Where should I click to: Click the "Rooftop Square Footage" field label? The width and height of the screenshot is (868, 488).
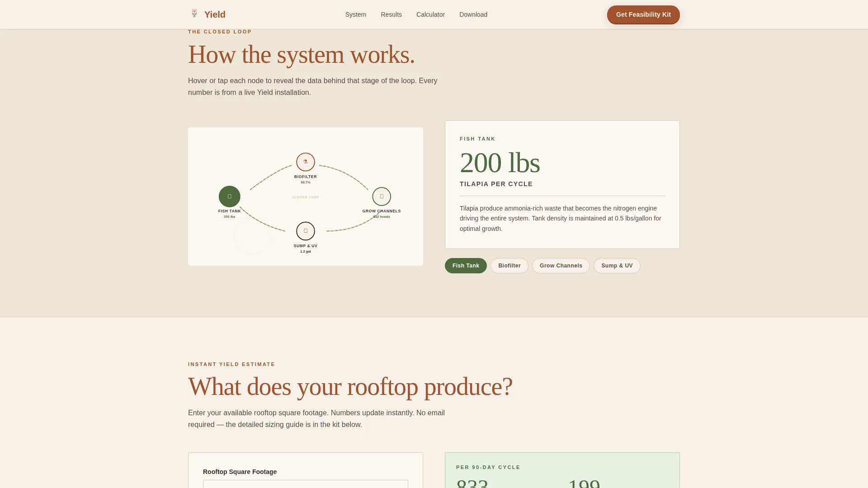click(240, 472)
